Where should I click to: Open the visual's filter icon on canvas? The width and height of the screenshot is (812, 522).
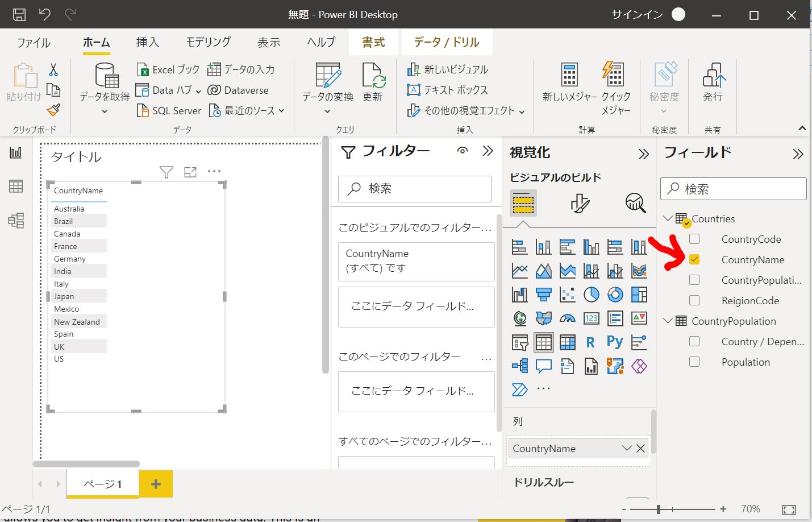[166, 172]
